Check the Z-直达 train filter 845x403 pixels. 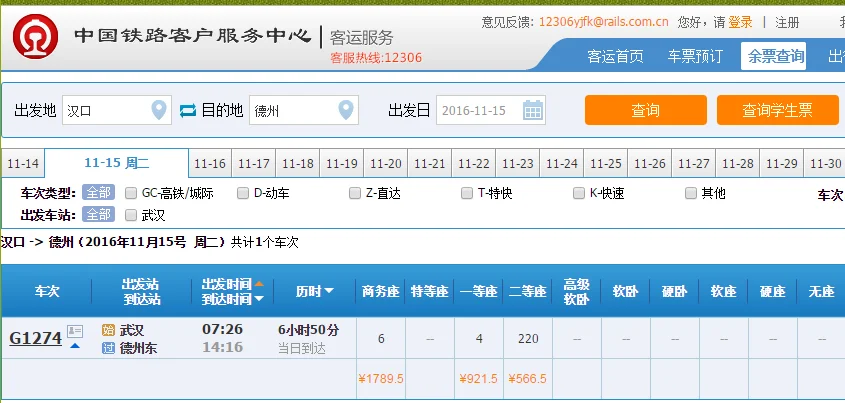click(355, 193)
